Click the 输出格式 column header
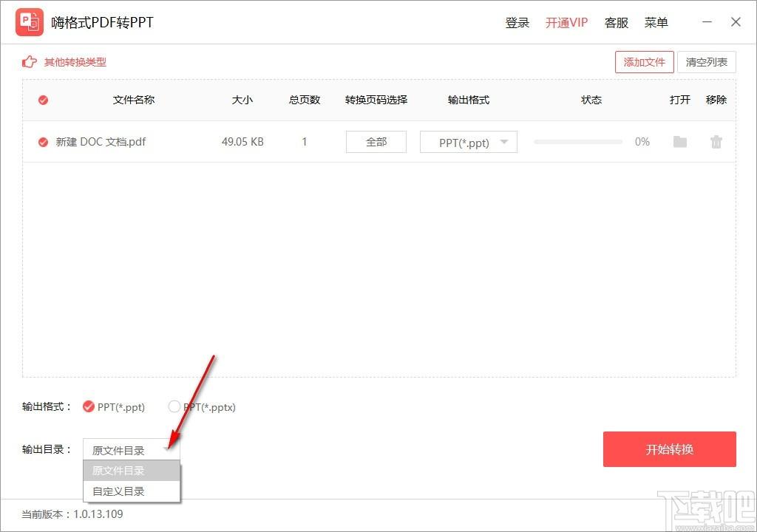The width and height of the screenshot is (757, 532). click(x=468, y=100)
